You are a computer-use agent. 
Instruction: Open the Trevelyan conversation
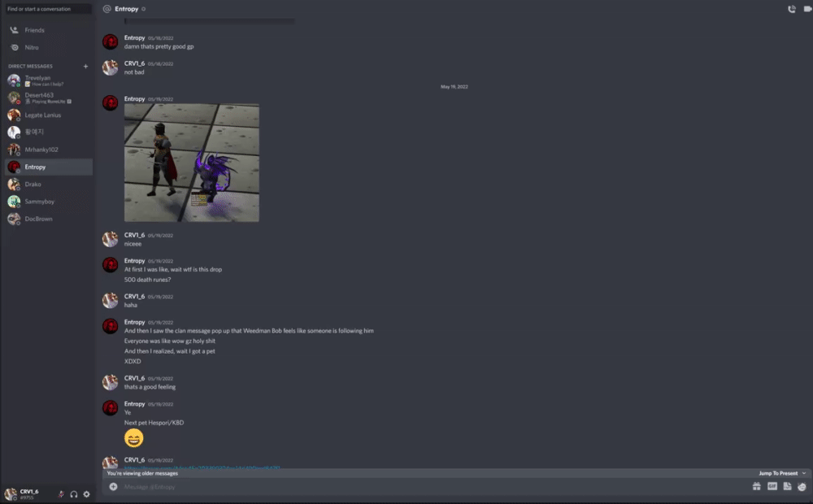pos(49,80)
